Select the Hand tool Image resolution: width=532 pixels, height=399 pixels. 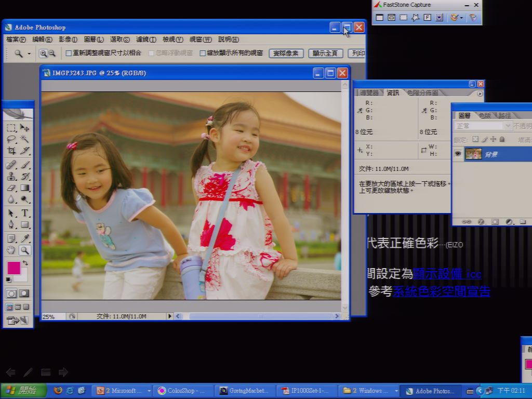(11, 250)
